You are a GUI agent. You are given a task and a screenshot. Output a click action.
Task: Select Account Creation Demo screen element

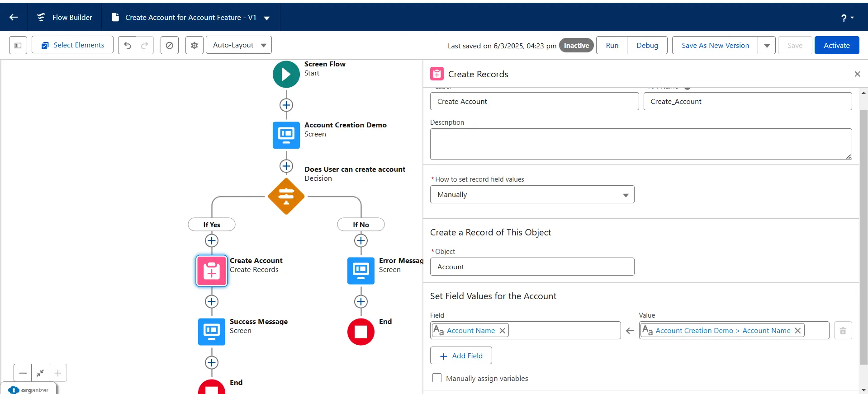click(x=286, y=135)
